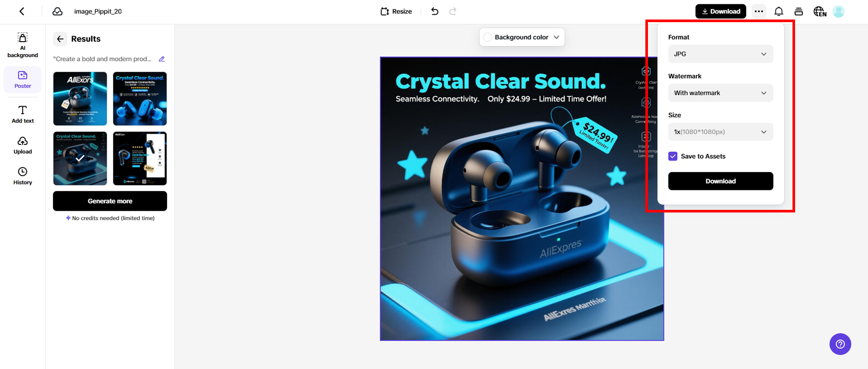Open the Upload panel
Viewport: 868px width, 369px height.
23,145
